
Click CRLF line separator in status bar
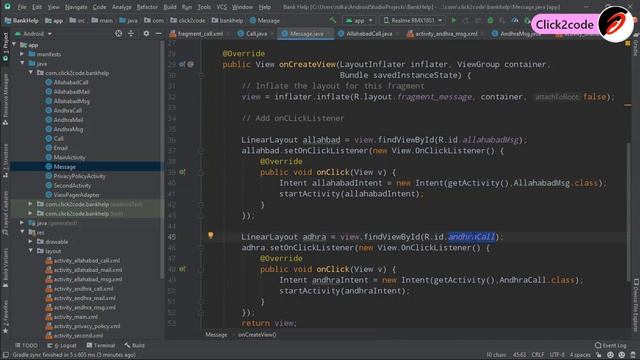coord(538,355)
